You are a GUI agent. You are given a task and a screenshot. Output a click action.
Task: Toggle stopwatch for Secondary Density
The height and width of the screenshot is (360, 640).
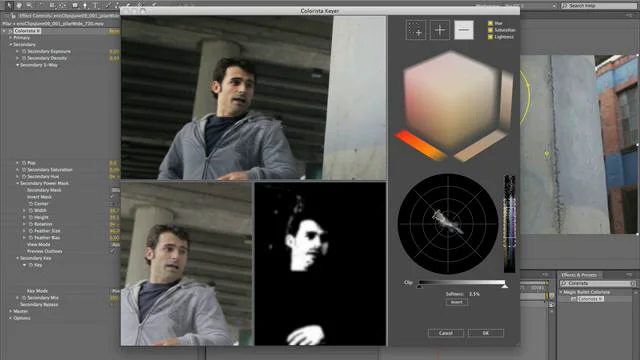tap(24, 58)
